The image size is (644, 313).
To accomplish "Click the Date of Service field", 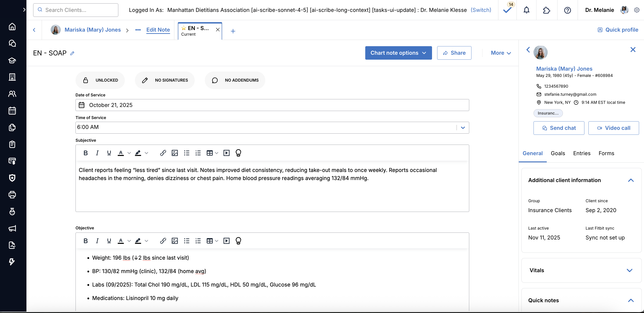I will [x=272, y=105].
